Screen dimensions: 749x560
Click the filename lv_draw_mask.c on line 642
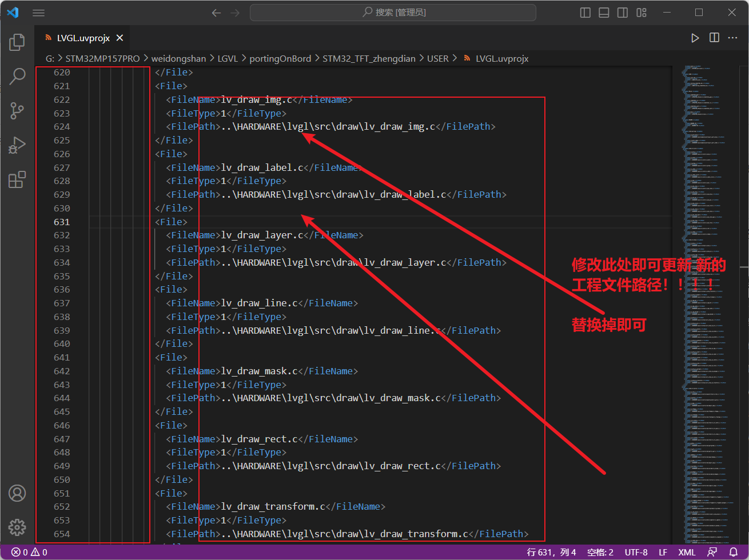(x=259, y=371)
